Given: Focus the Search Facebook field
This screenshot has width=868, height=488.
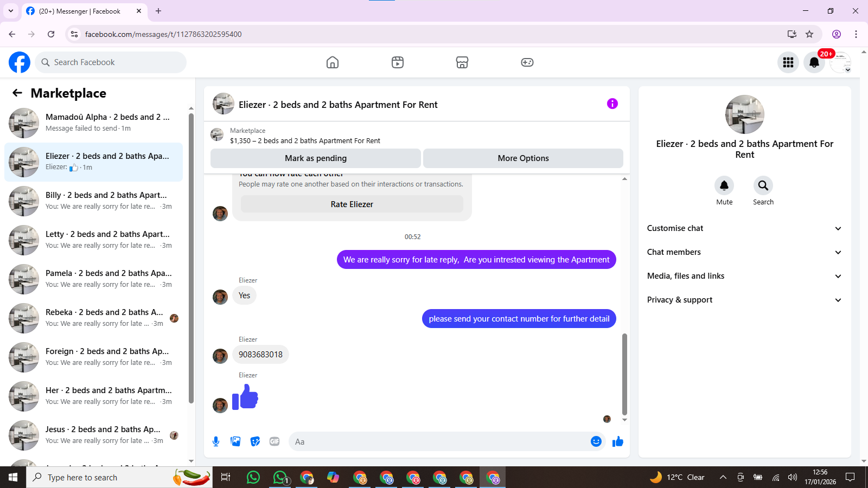Looking at the screenshot, I should (111, 62).
